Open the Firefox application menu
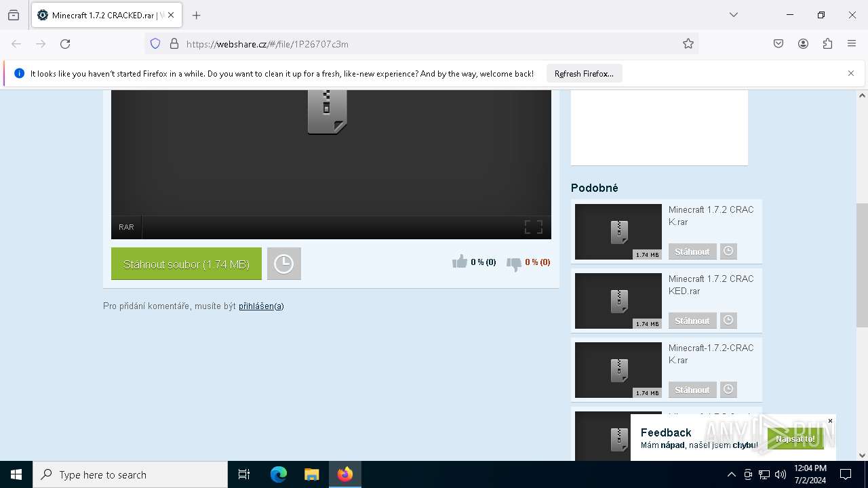 (x=852, y=44)
